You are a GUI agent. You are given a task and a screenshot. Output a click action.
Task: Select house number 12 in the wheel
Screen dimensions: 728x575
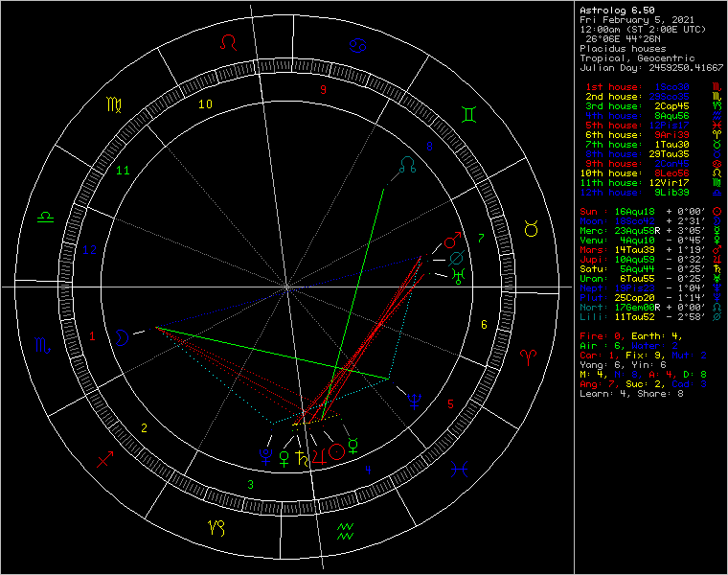90,250
